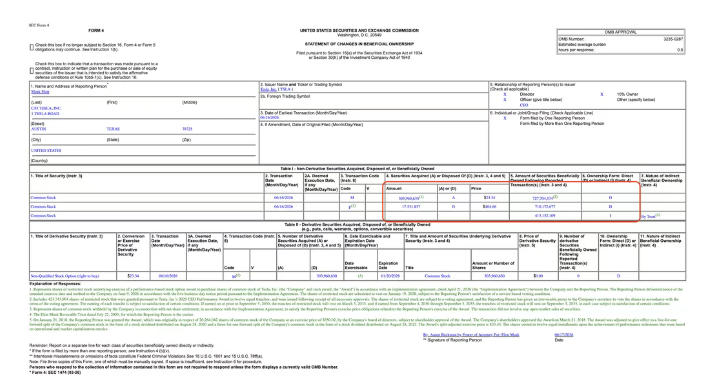
Task: Click the transaction code 'M' cell in Table I
Action: click(352, 197)
